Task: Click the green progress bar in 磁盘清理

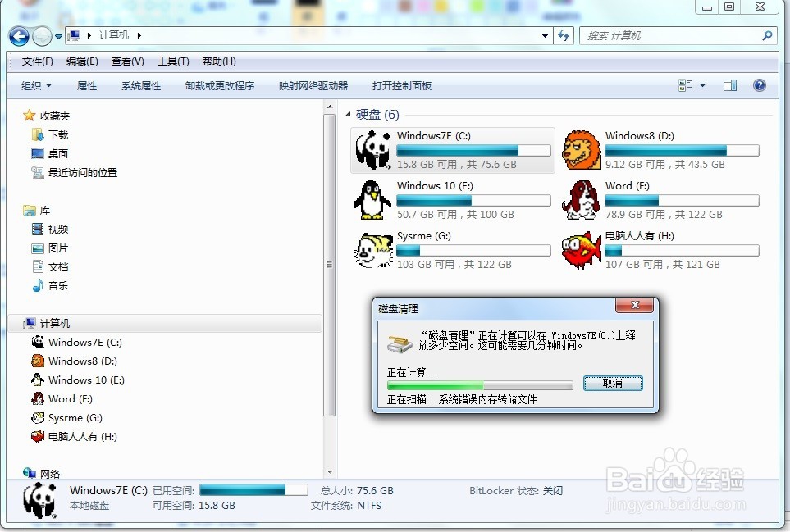Action: (480, 385)
